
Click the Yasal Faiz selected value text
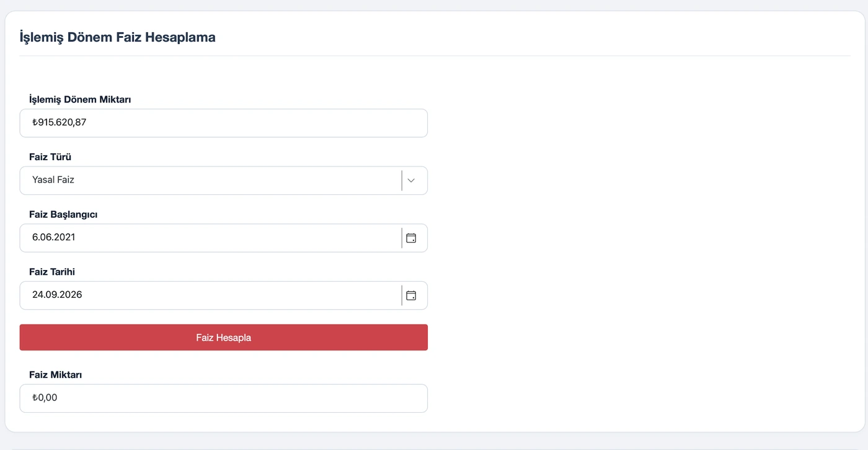pyautogui.click(x=53, y=180)
